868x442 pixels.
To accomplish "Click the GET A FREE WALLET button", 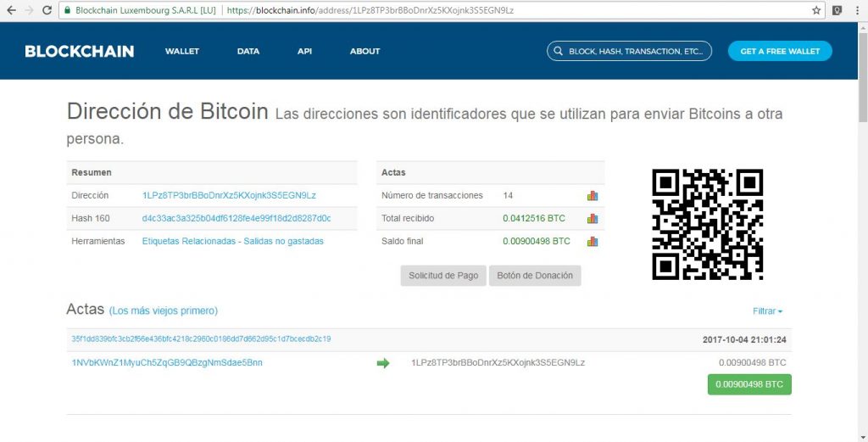I will [780, 51].
